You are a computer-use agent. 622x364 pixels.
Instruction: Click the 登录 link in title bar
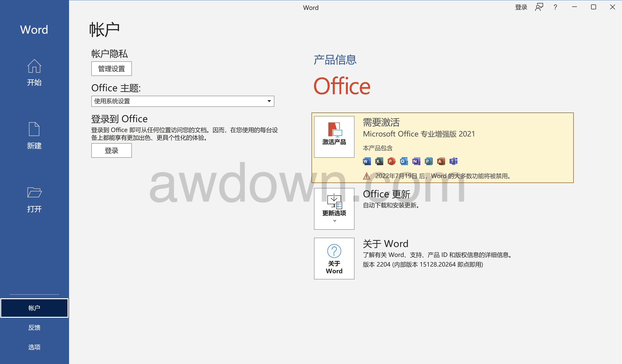521,7
